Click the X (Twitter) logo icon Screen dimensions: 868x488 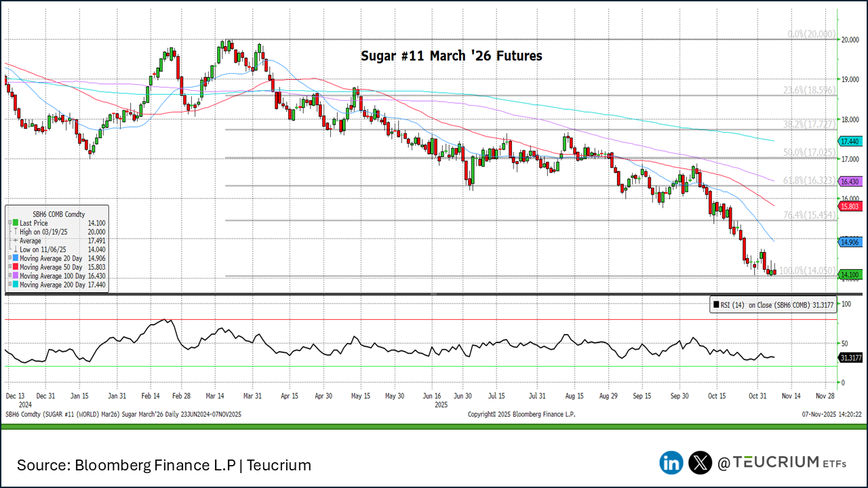point(700,463)
